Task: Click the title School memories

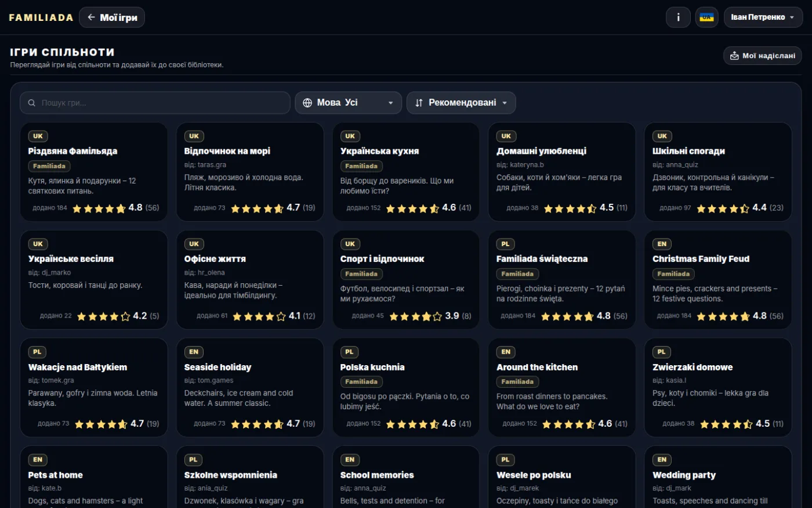Action: [377, 475]
